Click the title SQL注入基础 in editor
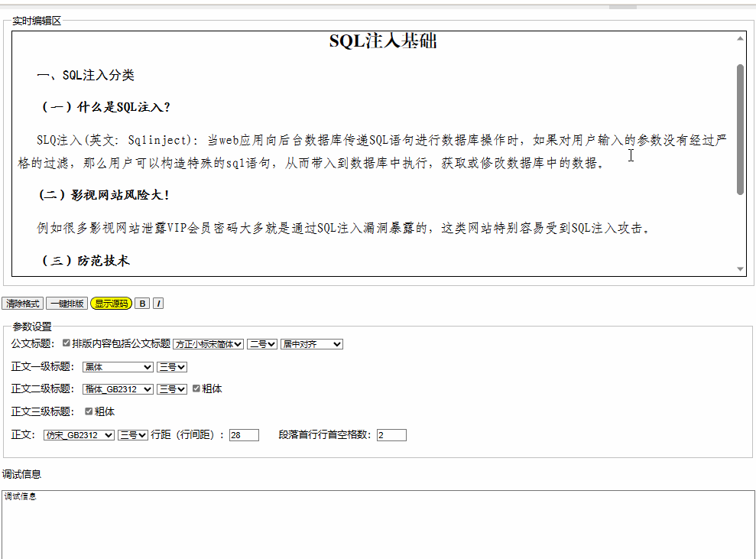 pyautogui.click(x=383, y=41)
